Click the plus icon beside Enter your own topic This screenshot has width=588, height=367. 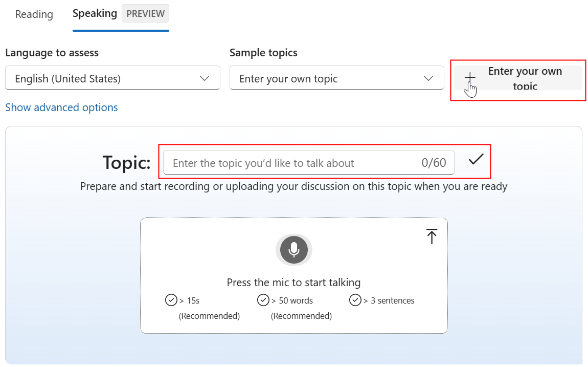pyautogui.click(x=470, y=77)
